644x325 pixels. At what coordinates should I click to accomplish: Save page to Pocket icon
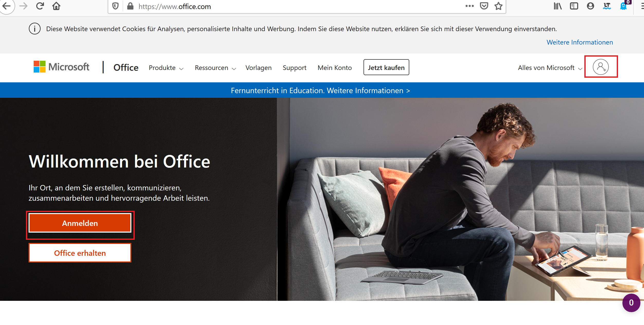point(484,6)
